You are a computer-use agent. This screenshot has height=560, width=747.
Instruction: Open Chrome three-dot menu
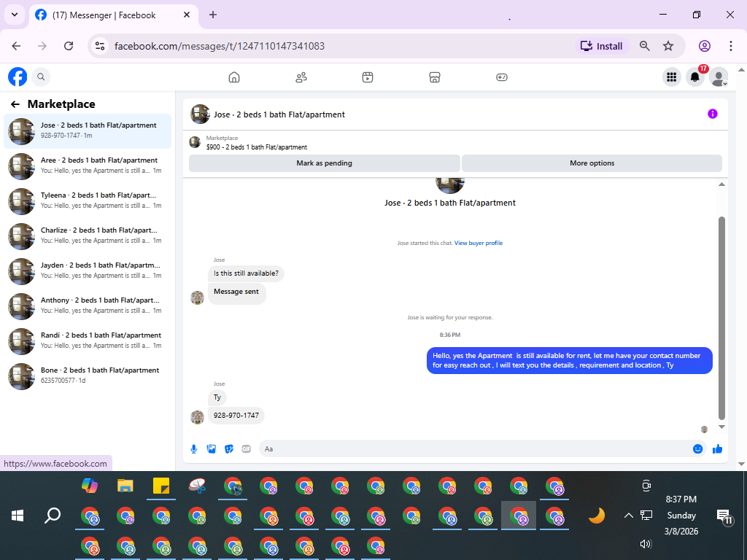(x=731, y=46)
